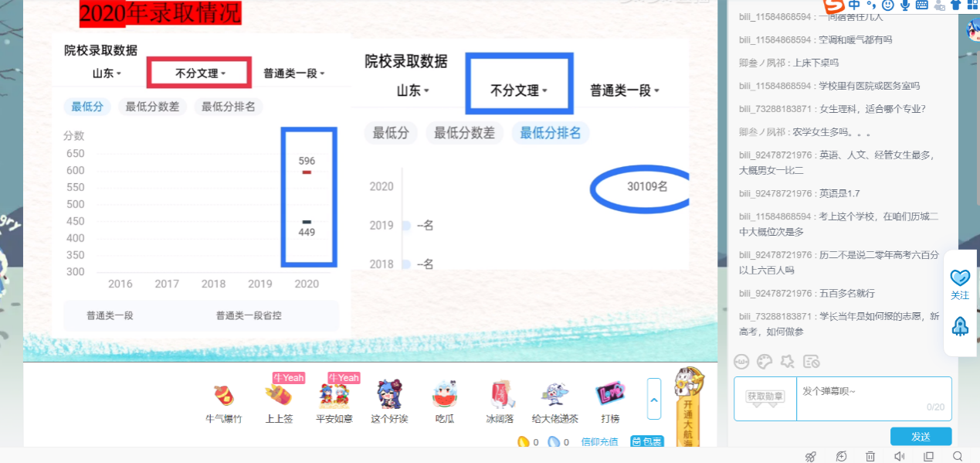Toggle the picture-in-picture window icon
This screenshot has height=463, width=980.
pos(929,456)
